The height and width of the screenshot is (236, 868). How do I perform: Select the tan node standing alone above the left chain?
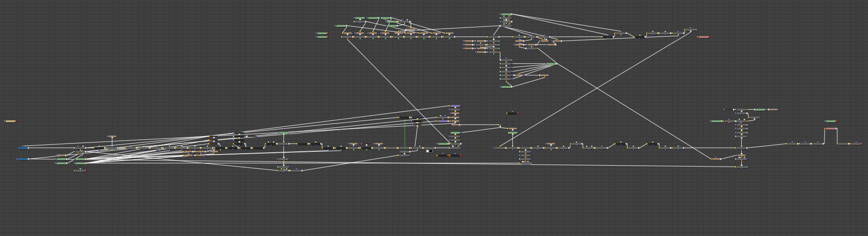tap(111, 137)
